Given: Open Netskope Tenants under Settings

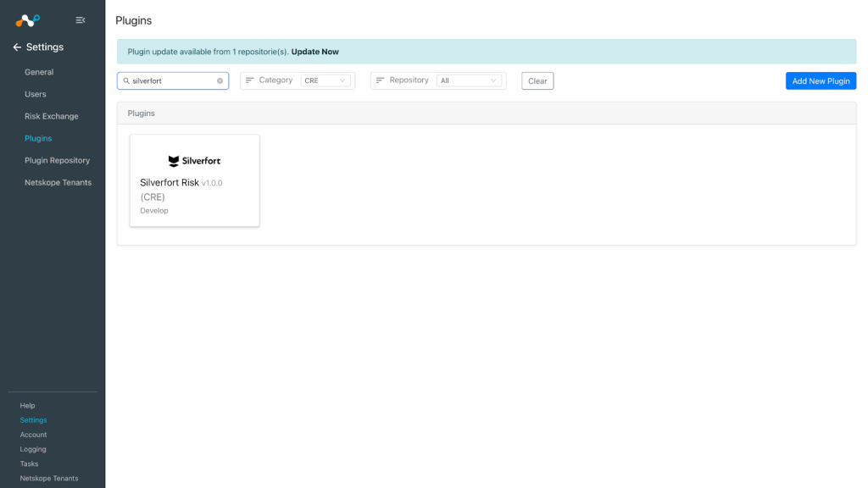Looking at the screenshot, I should (x=58, y=183).
